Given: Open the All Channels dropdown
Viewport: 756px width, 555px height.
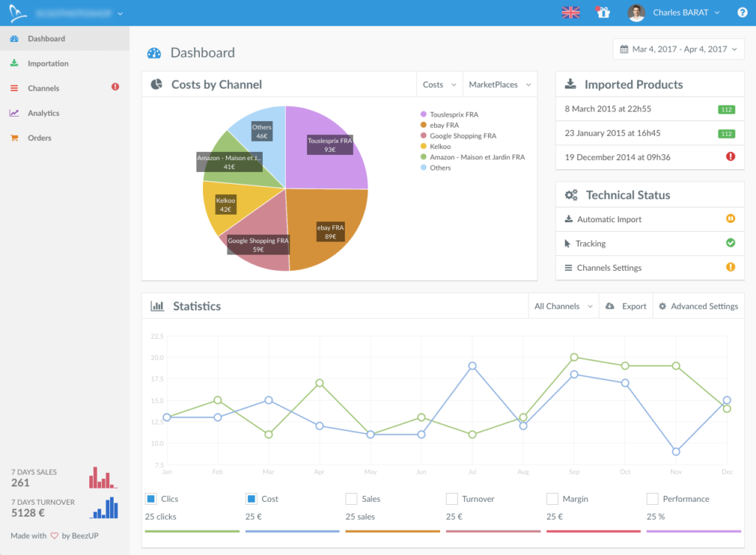Looking at the screenshot, I should point(564,306).
